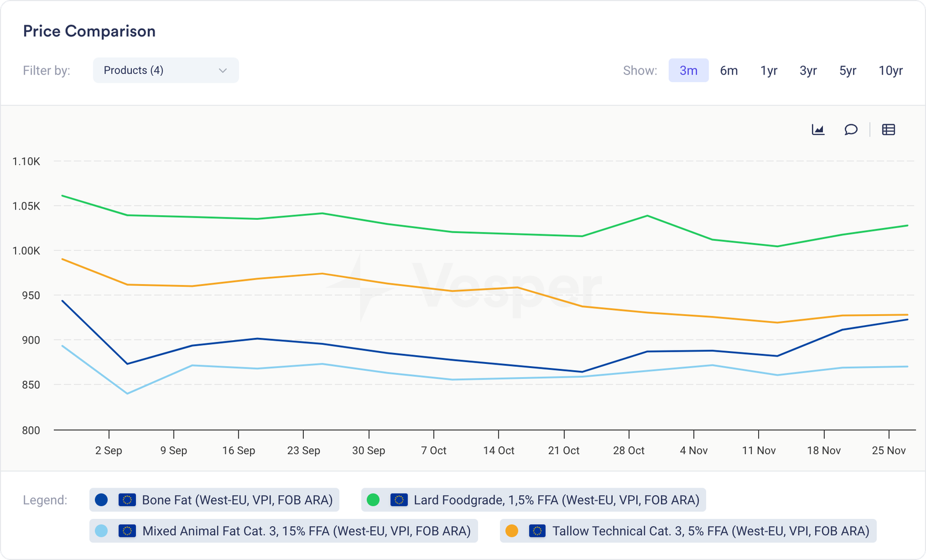The height and width of the screenshot is (560, 926).
Task: Expand the Products filter chevron arrow
Action: tap(223, 71)
